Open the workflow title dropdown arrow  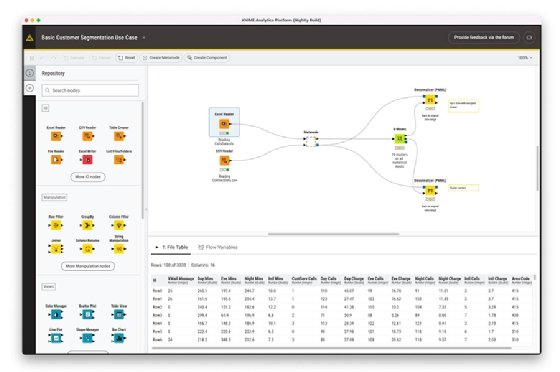144,37
